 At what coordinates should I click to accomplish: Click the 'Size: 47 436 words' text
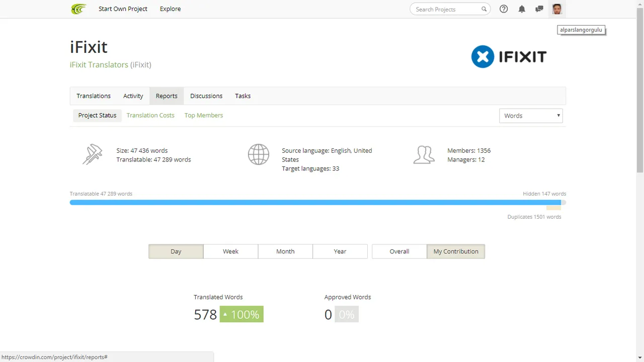point(142,150)
